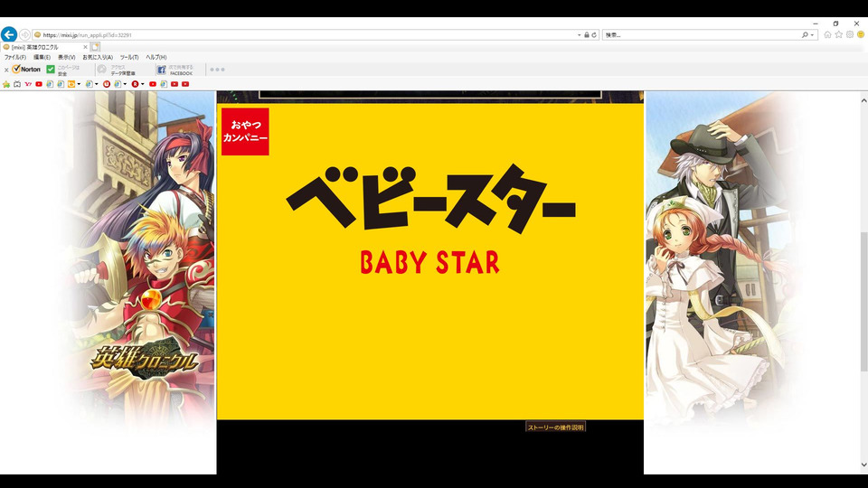Open the first YouTube bookmark in favorites bar
This screenshot has width=868, height=488.
tap(39, 84)
